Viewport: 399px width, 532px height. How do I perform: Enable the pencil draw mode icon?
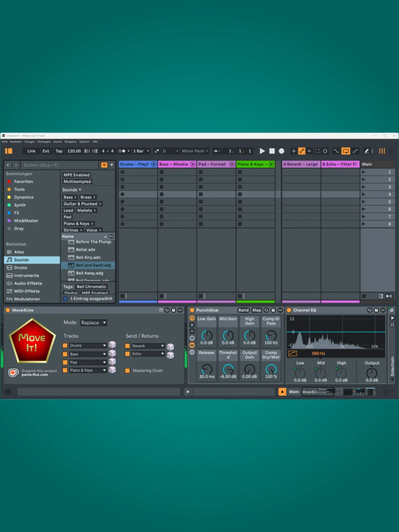coord(367,151)
